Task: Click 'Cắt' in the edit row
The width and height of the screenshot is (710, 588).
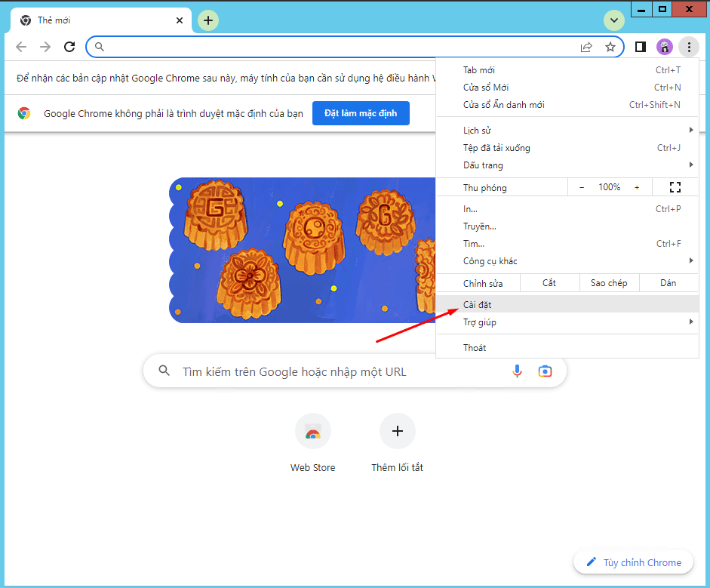Action: pyautogui.click(x=549, y=283)
